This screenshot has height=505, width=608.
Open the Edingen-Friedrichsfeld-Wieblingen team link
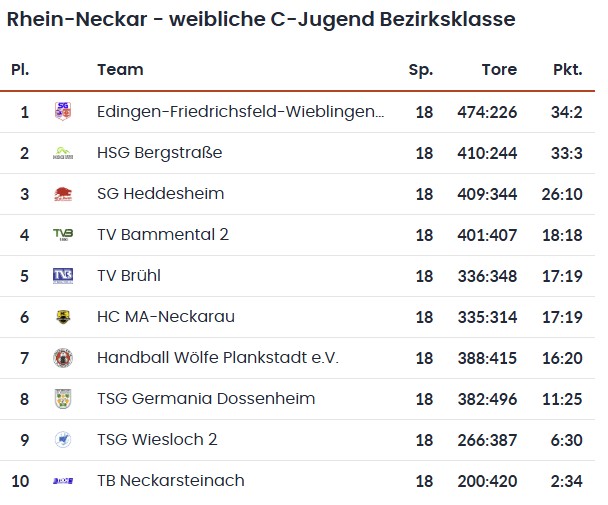click(x=240, y=112)
